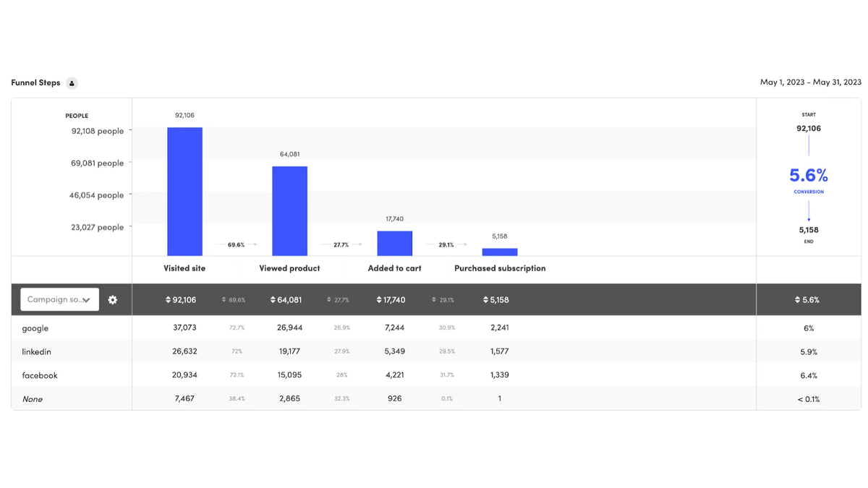Select the None row label

(32, 399)
